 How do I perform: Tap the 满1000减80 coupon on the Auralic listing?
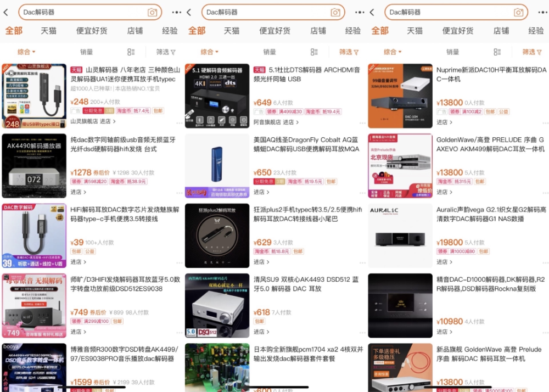coord(462,251)
